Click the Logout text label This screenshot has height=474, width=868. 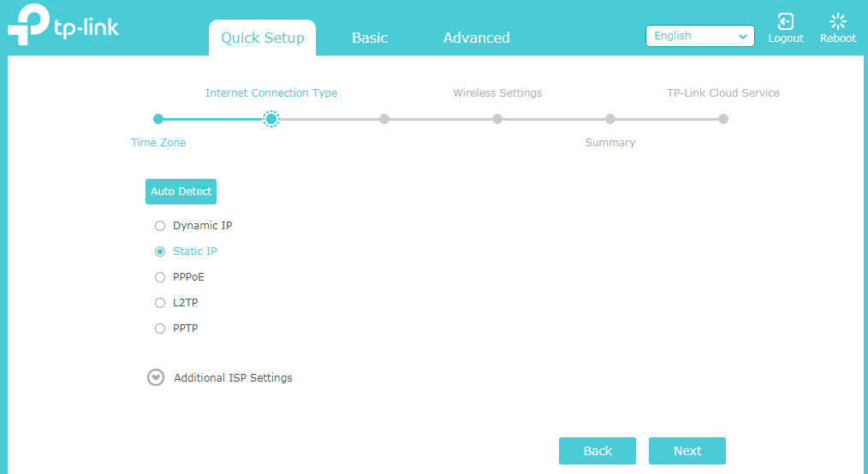pos(786,39)
